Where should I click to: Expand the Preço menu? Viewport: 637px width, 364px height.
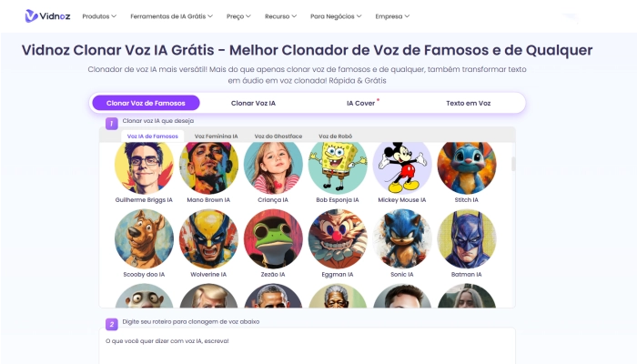[238, 16]
